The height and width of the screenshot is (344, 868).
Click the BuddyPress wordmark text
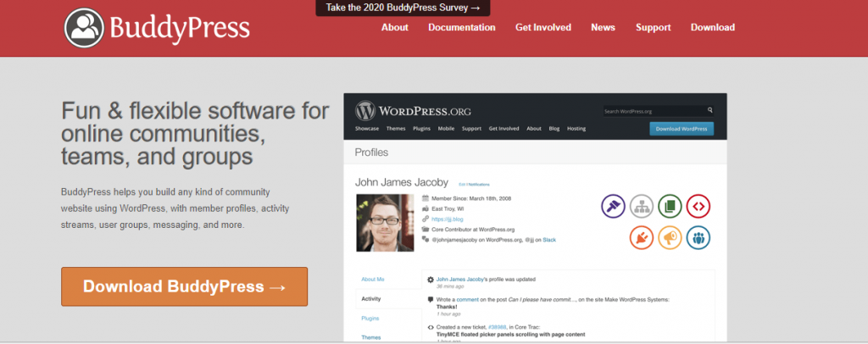click(180, 28)
